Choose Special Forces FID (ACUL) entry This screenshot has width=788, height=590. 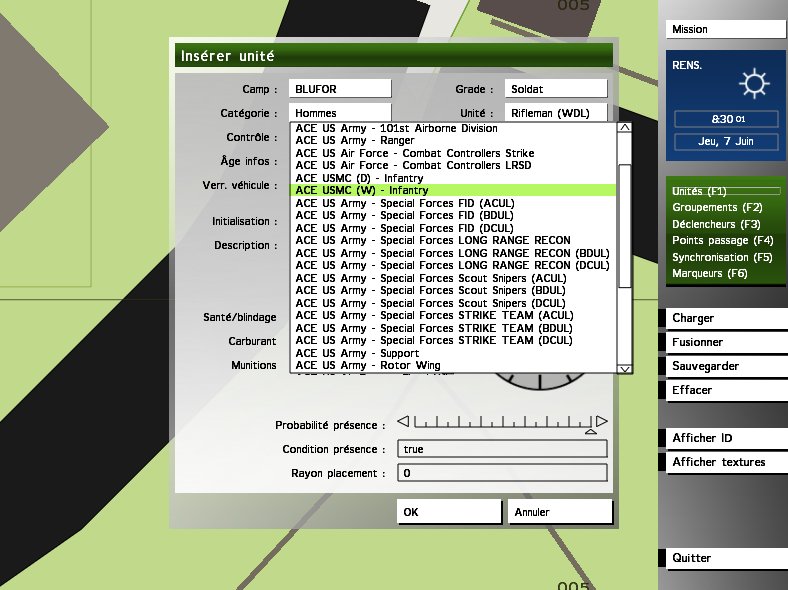453,203
